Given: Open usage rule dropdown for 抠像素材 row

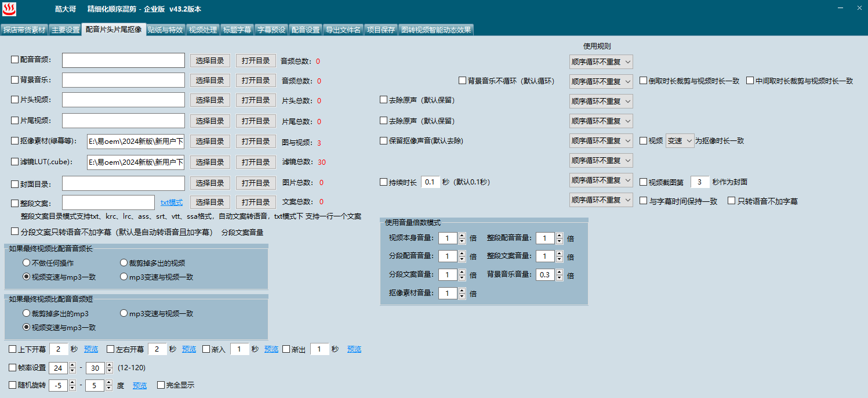Looking at the screenshot, I should 601,140.
